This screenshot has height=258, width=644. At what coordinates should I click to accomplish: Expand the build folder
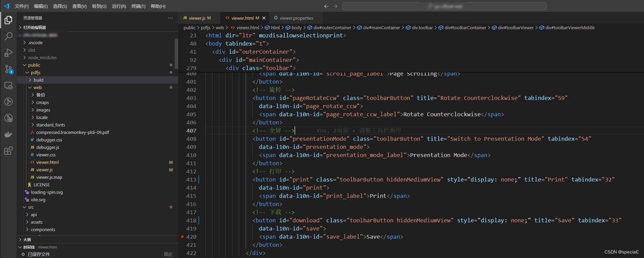97,80
